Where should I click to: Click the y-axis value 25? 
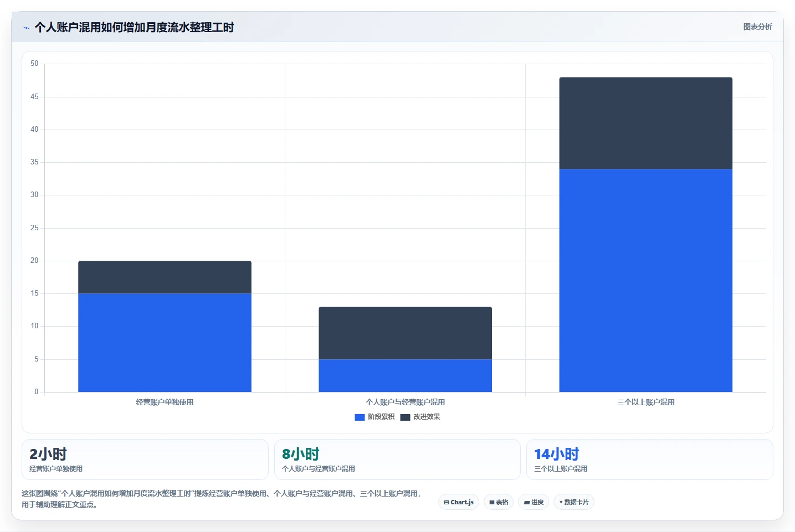pos(34,228)
